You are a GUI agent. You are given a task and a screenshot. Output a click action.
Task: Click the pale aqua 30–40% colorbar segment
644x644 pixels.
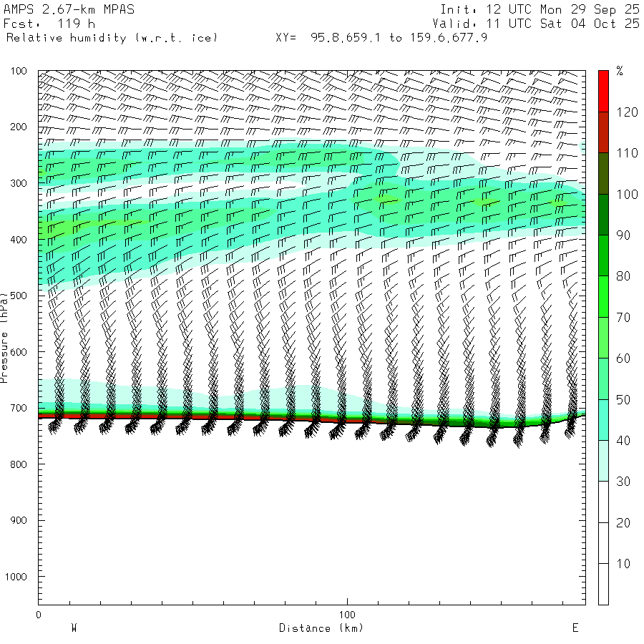click(603, 461)
